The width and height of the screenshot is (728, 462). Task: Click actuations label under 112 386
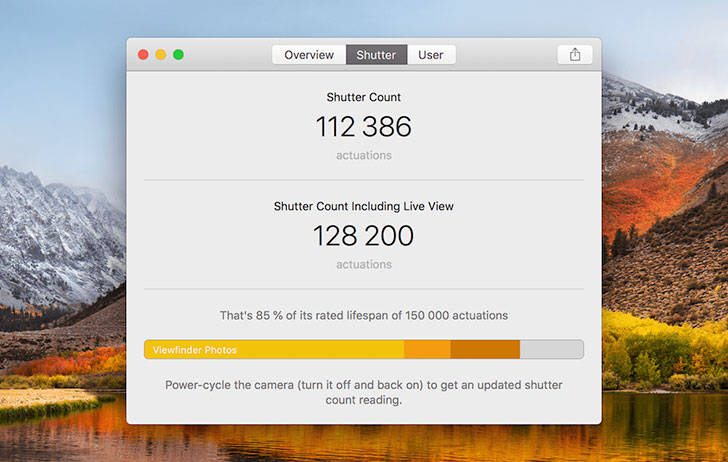point(364,155)
